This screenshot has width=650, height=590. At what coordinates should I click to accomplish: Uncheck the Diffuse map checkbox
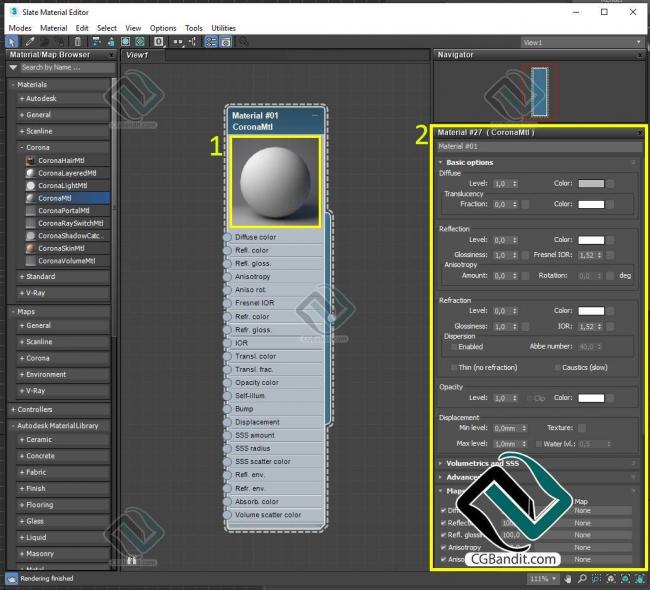(x=444, y=510)
